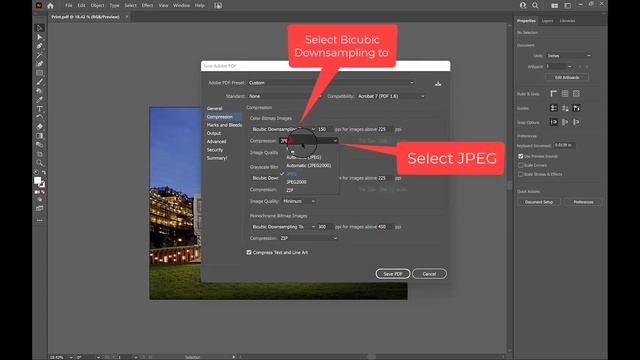
Task: Show grid icon in Ruler & Grids
Action: (x=565, y=94)
